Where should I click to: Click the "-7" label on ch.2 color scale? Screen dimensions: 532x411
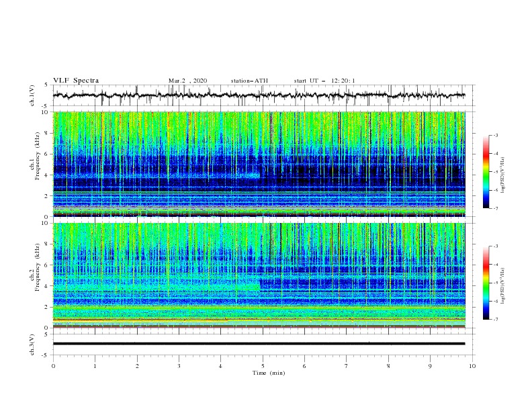(x=496, y=319)
